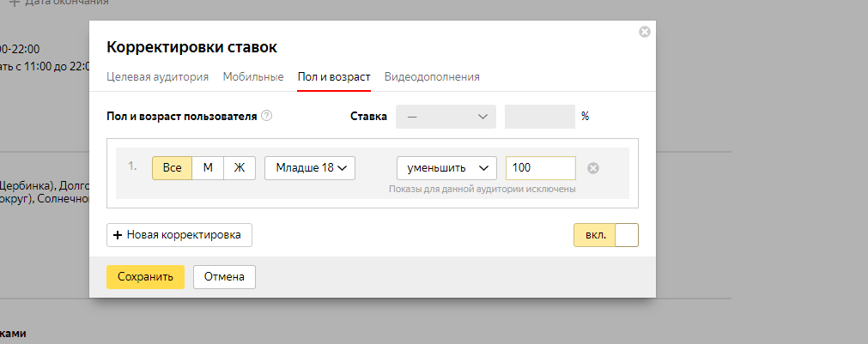
Task: Add a Новая корректировка
Action: (x=179, y=235)
